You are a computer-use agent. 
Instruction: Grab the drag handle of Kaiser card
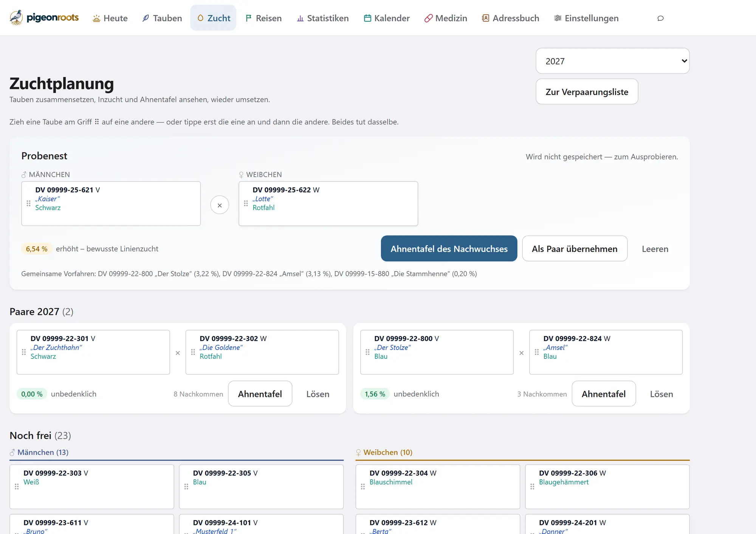pyautogui.click(x=28, y=204)
